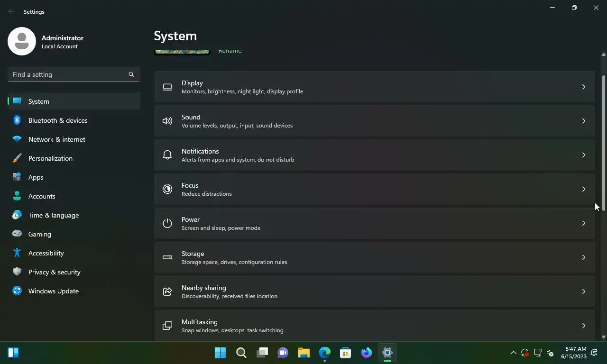
Task: Select the System category in the sidebar
Action: (x=74, y=101)
